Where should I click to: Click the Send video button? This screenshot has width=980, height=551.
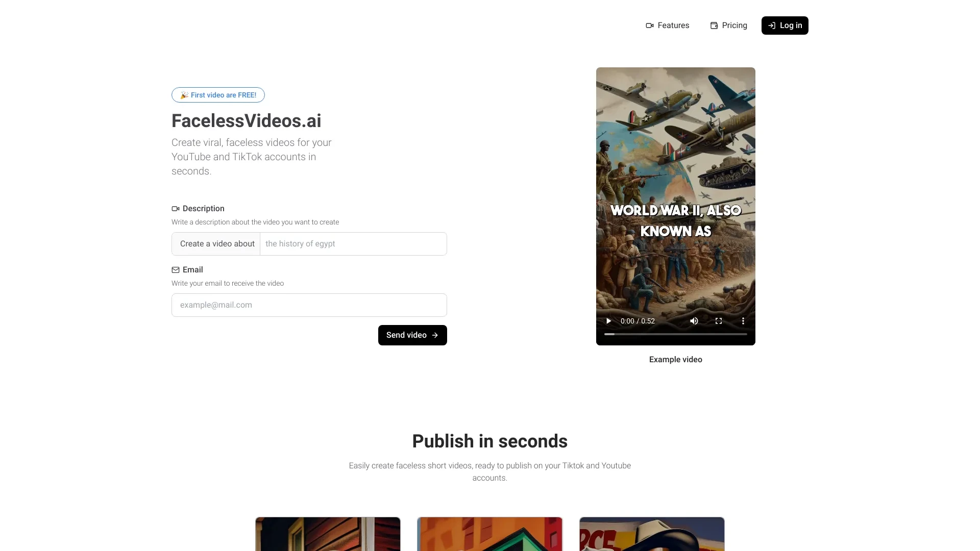pos(412,335)
